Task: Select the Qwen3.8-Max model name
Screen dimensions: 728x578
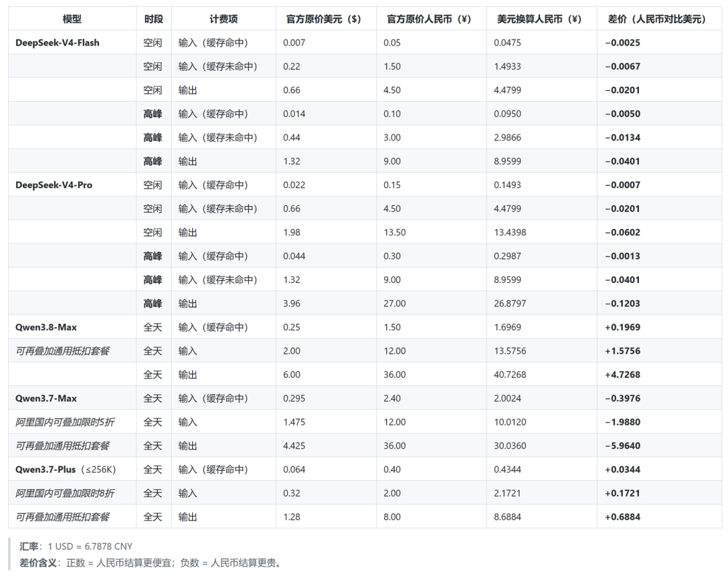Action: pos(46,327)
